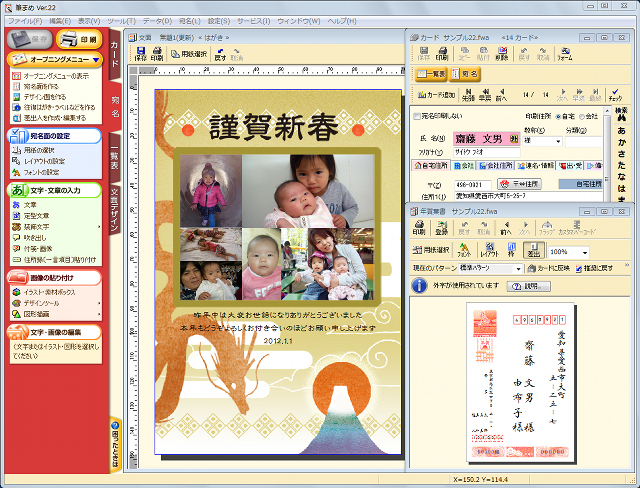Click カードに反映 in 年賀葉書 window
The image size is (640, 488).
[x=549, y=268]
